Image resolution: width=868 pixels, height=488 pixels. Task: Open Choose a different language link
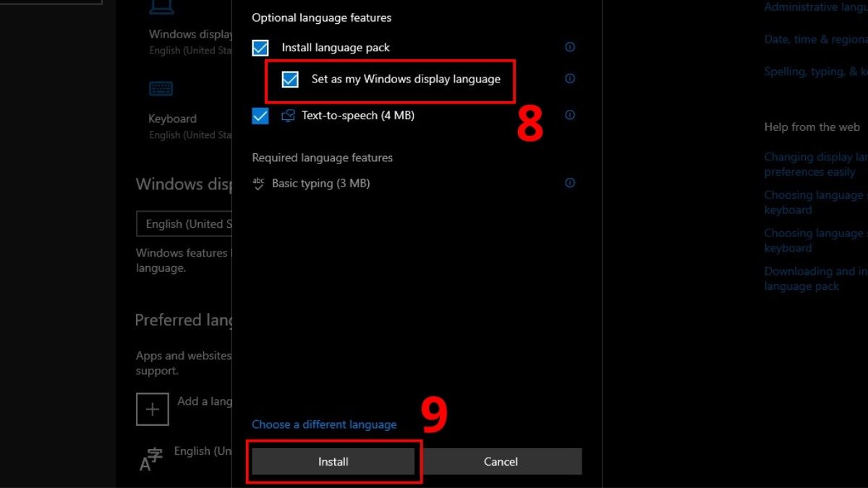(x=324, y=424)
